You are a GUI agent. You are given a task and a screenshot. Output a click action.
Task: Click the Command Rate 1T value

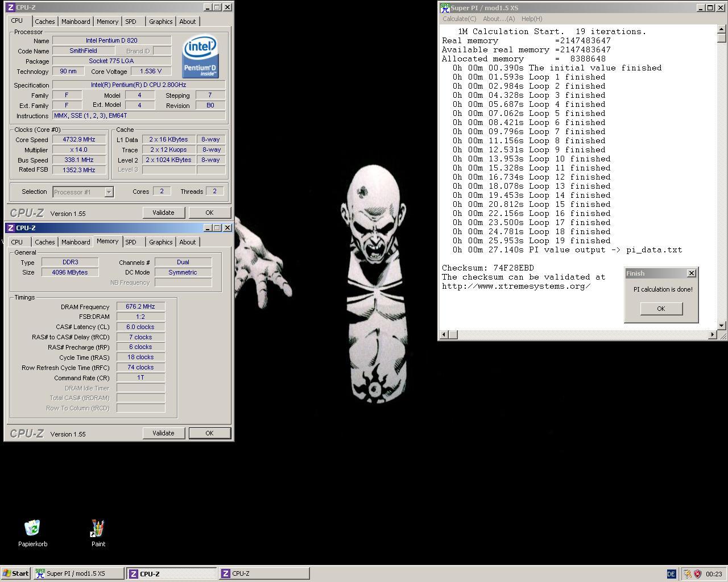click(140, 377)
